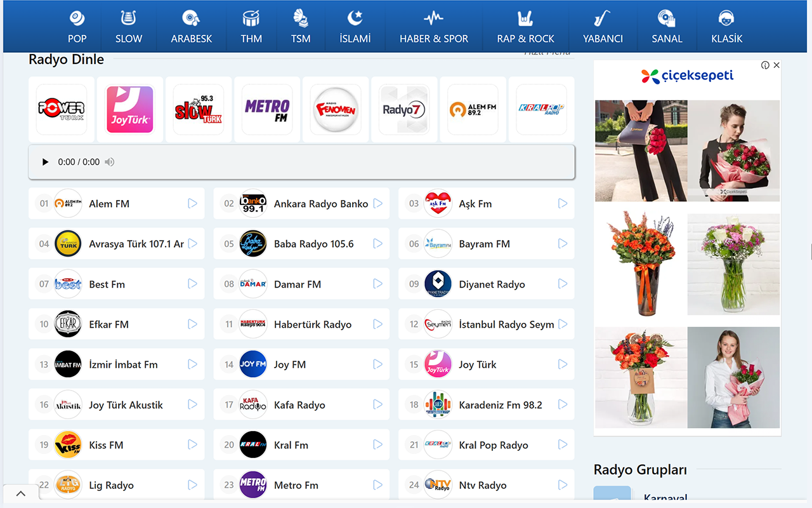Select the JoyTürk pink logo tile

[130, 110]
